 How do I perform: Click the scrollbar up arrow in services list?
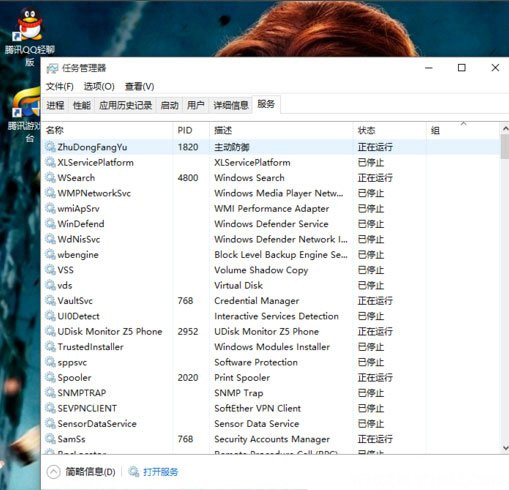click(505, 128)
